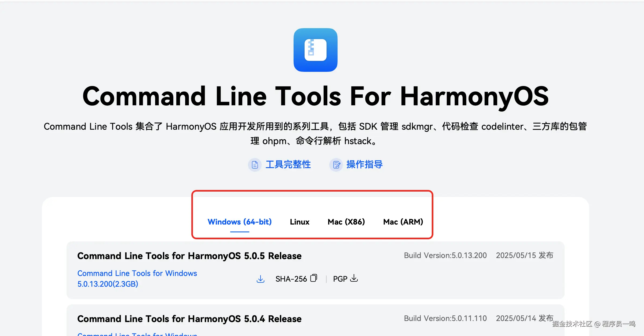Click the Build Version:5.0.13.200 text

tap(445, 255)
